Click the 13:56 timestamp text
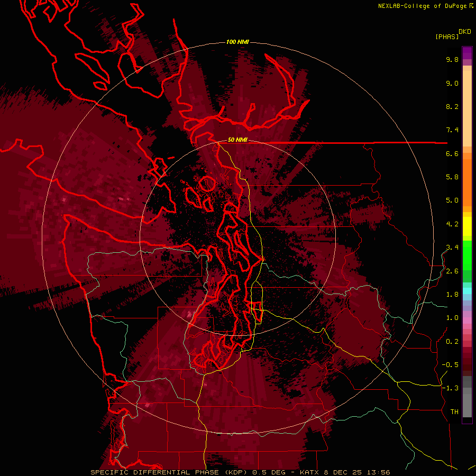This screenshot has width=476, height=476. coord(379,472)
